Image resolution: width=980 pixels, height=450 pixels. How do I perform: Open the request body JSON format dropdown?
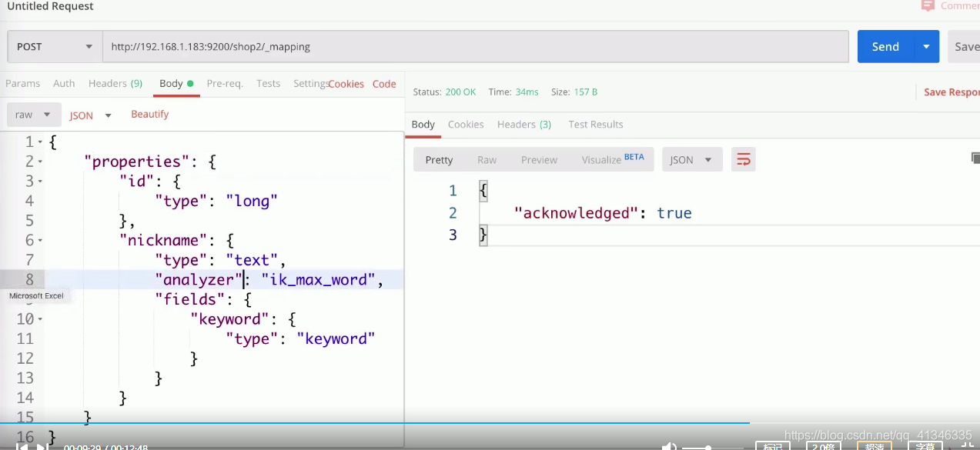pyautogui.click(x=91, y=115)
